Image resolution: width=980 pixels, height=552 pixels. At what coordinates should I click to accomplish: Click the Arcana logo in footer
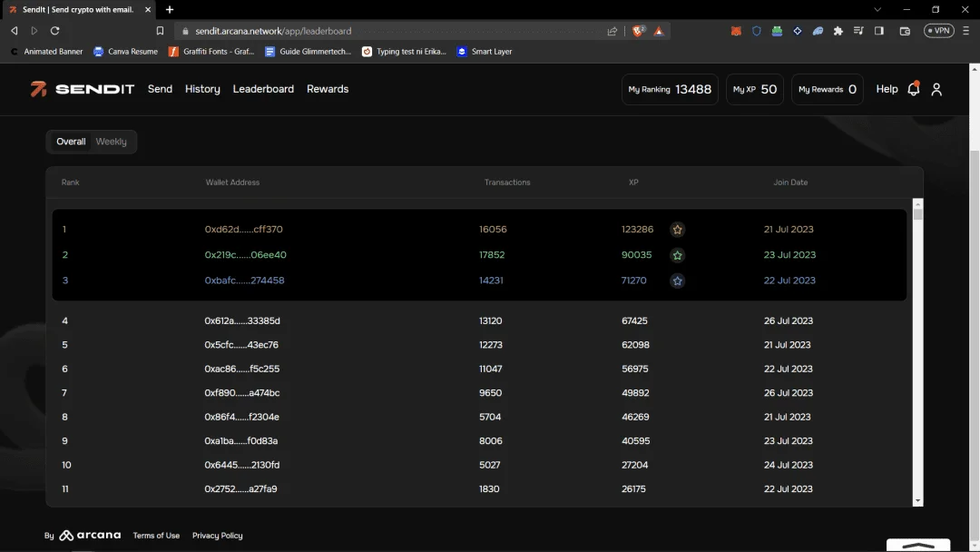point(90,535)
